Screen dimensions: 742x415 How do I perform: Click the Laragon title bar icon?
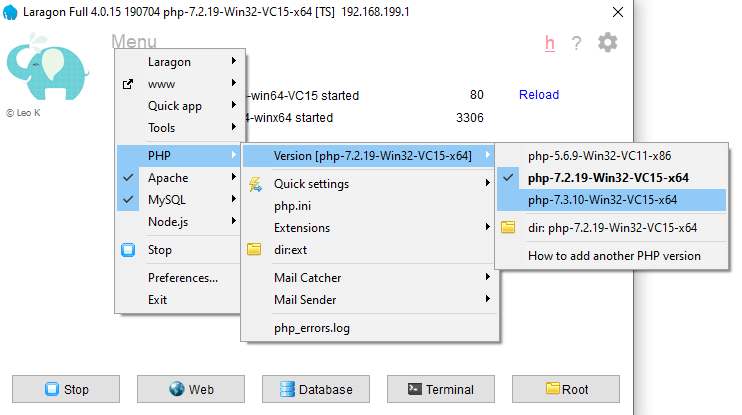tap(10, 12)
